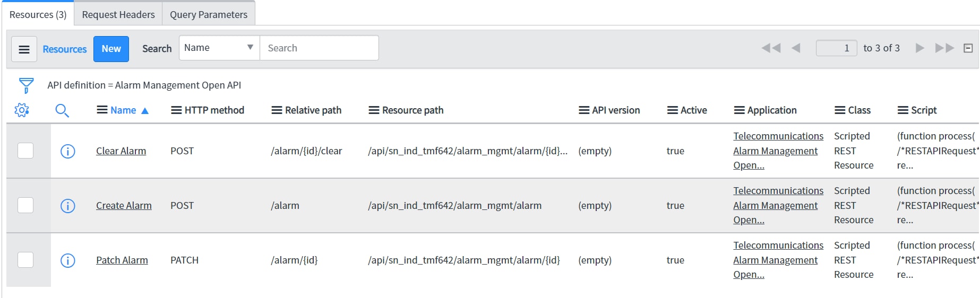The image size is (980, 298).
Task: Click the list Search text field
Action: [x=319, y=48]
